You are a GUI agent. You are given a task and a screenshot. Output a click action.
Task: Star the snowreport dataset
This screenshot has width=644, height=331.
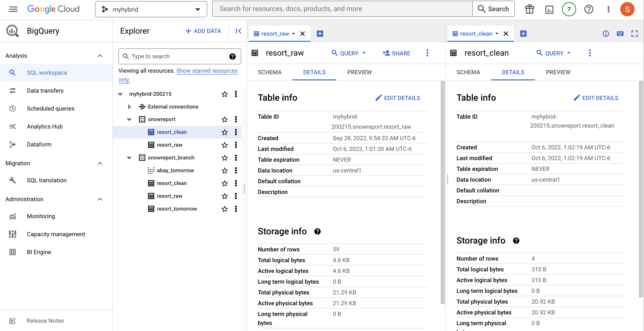click(224, 120)
